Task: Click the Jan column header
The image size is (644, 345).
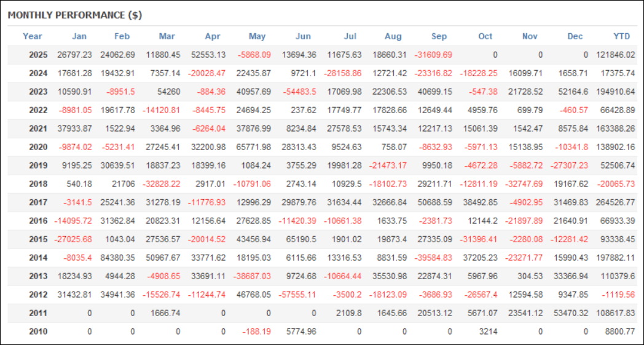Action: pos(79,36)
